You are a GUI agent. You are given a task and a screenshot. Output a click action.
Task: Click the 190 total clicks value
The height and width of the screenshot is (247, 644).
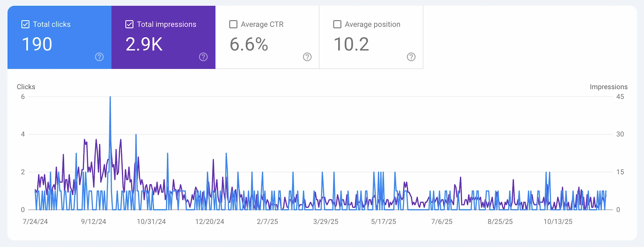coord(37,44)
